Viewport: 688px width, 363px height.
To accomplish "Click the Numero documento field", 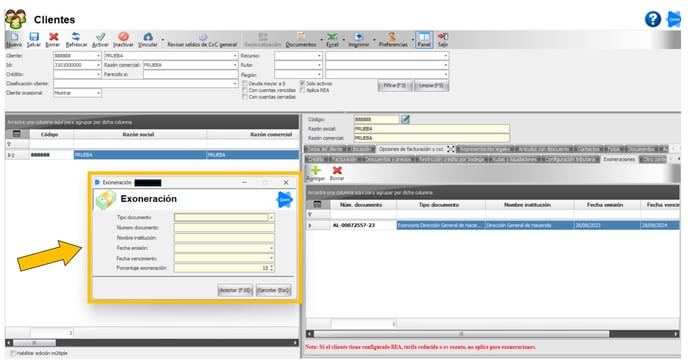I will pos(224,227).
